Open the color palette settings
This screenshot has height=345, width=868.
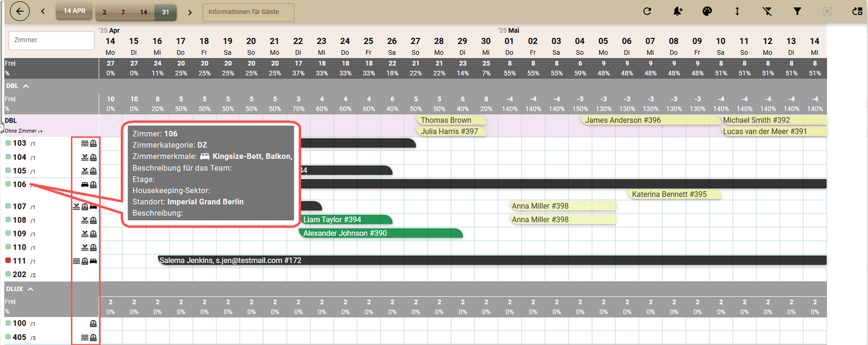(x=707, y=11)
